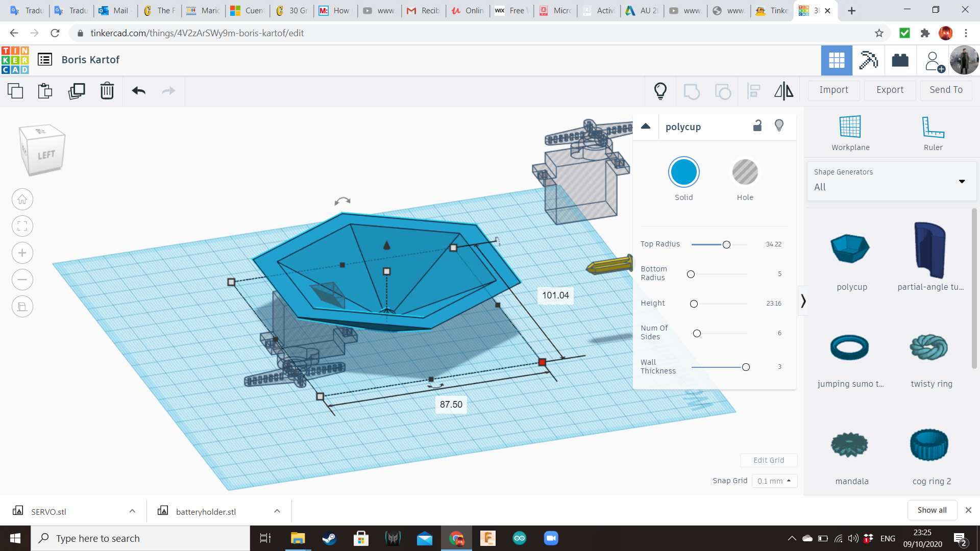Toggle the polycup lock icon
The width and height of the screenshot is (980, 551).
757,126
